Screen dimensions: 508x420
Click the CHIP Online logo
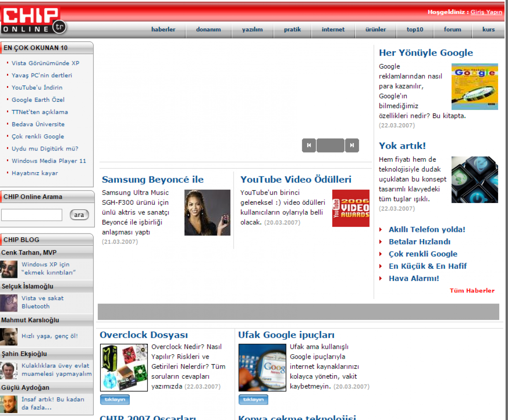click(33, 20)
